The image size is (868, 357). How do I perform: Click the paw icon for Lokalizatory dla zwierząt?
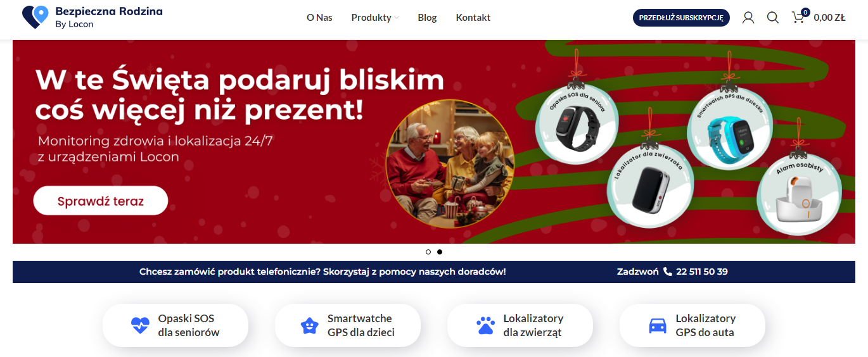485,325
